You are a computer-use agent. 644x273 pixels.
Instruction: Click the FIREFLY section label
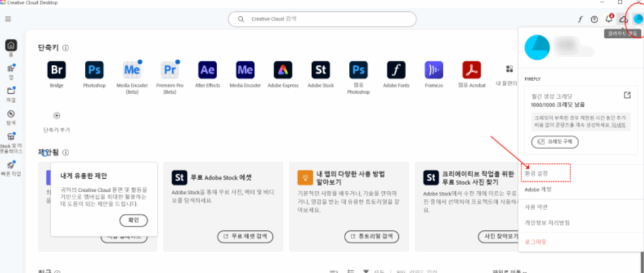click(532, 79)
